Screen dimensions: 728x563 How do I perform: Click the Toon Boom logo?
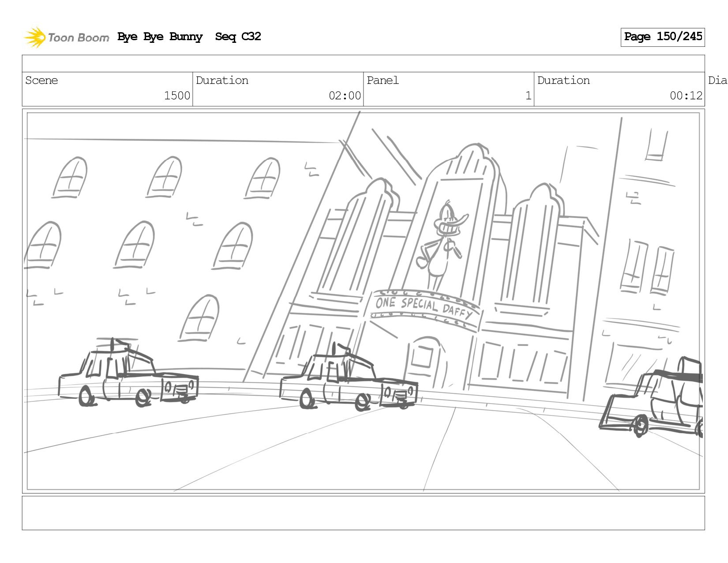(x=66, y=37)
